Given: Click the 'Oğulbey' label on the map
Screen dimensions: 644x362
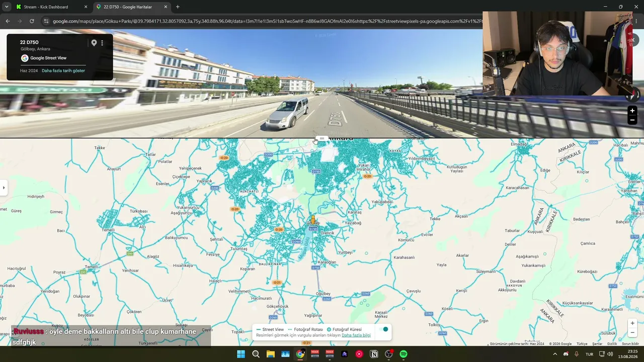Looking at the screenshot, I should [323, 294].
